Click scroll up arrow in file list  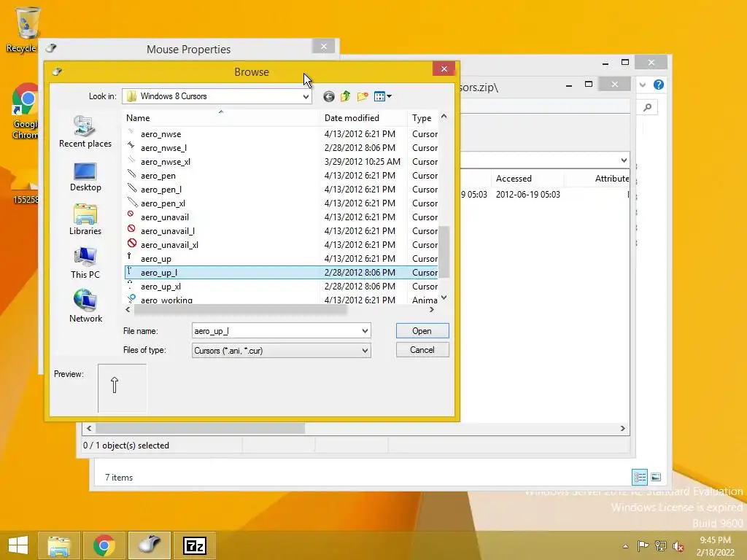444,117
